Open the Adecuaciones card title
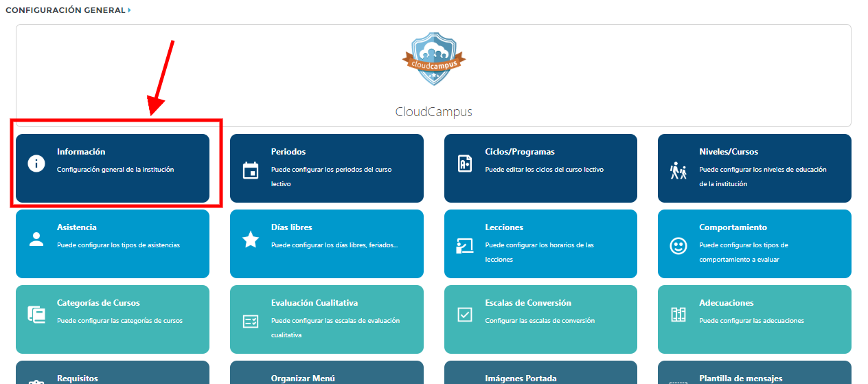 727,303
